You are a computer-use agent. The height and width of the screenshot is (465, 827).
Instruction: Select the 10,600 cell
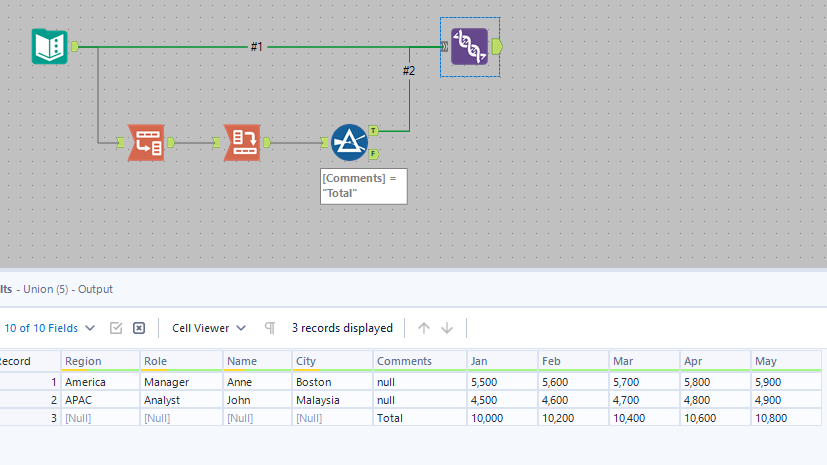coord(715,418)
